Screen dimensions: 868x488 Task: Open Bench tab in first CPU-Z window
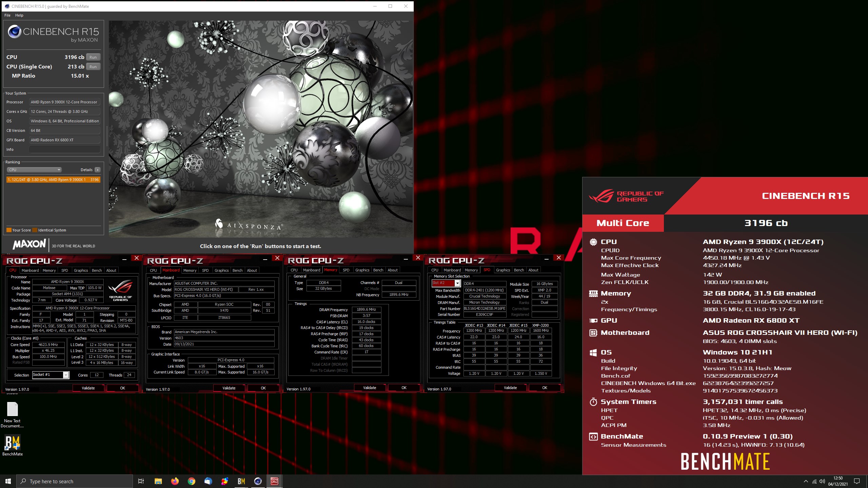[x=97, y=270]
